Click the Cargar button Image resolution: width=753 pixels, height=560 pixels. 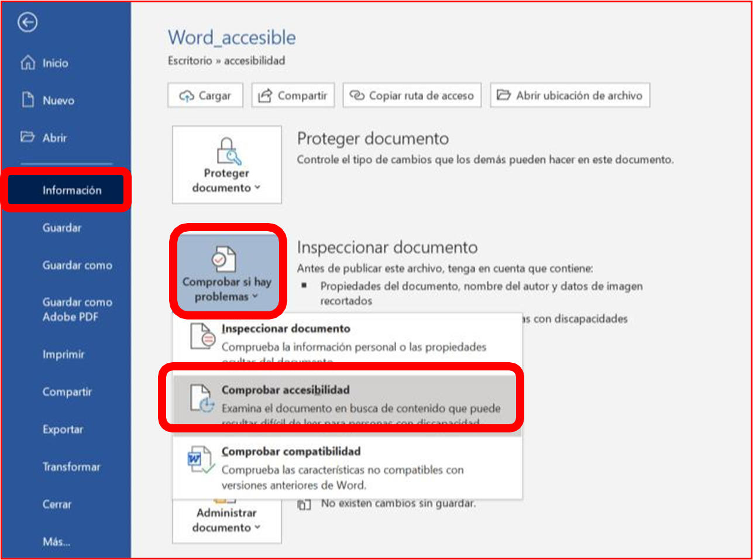click(x=205, y=95)
